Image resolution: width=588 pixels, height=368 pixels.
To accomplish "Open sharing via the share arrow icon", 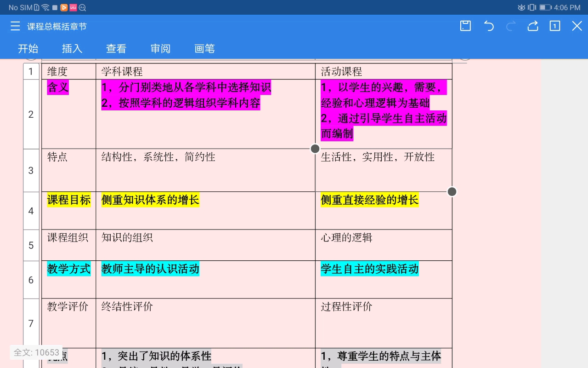I will pos(532,26).
